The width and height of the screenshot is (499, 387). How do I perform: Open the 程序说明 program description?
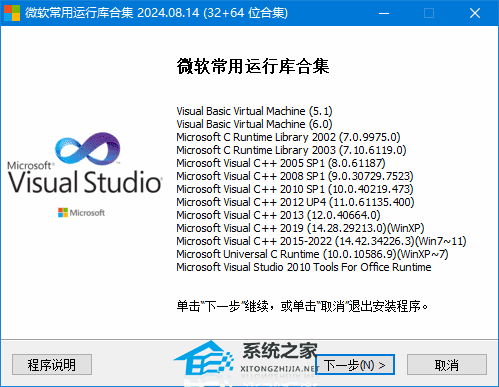[52, 365]
